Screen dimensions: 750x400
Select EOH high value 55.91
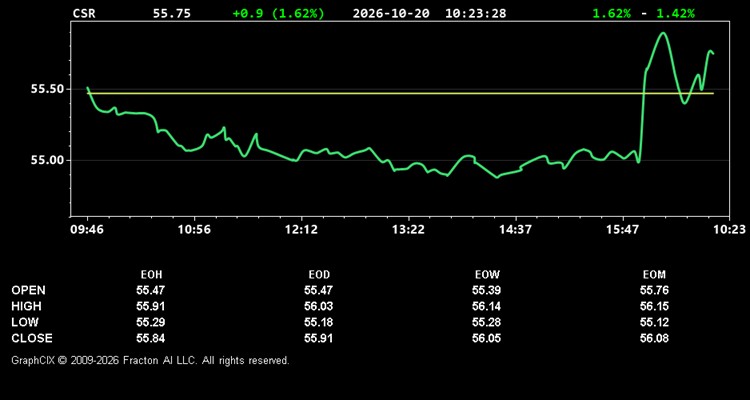(x=151, y=306)
